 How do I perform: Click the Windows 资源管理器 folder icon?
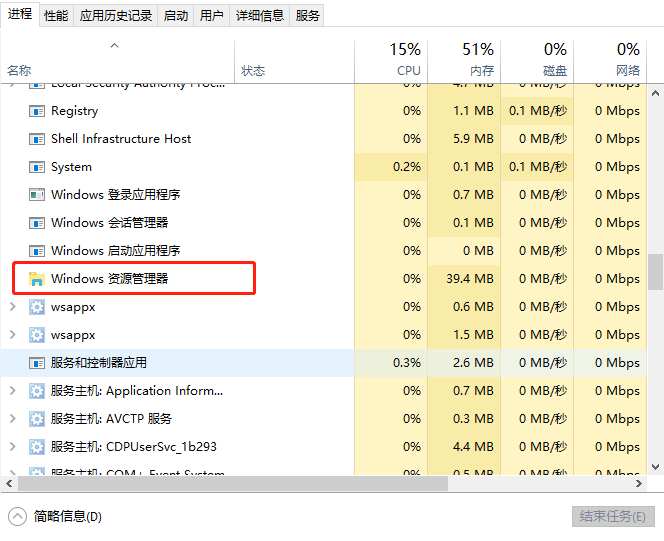(37, 279)
